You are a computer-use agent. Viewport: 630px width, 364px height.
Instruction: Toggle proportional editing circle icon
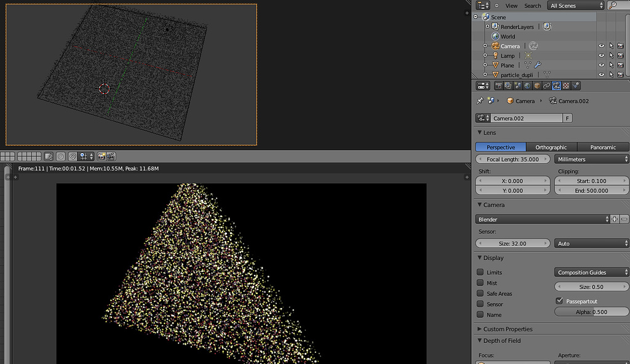point(61,156)
